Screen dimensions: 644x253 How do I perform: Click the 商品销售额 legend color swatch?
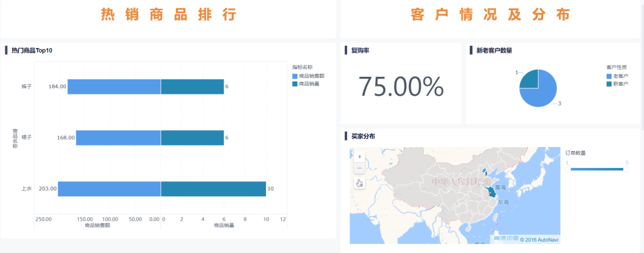coord(295,76)
